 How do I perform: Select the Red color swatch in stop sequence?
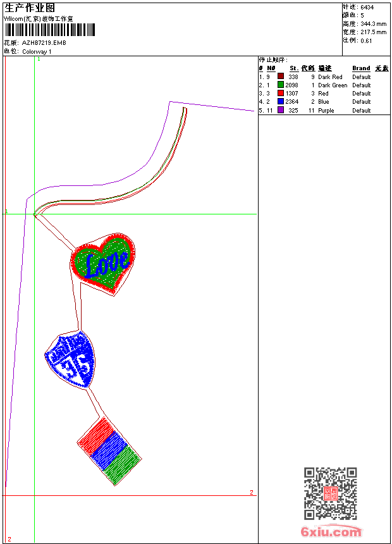281,93
